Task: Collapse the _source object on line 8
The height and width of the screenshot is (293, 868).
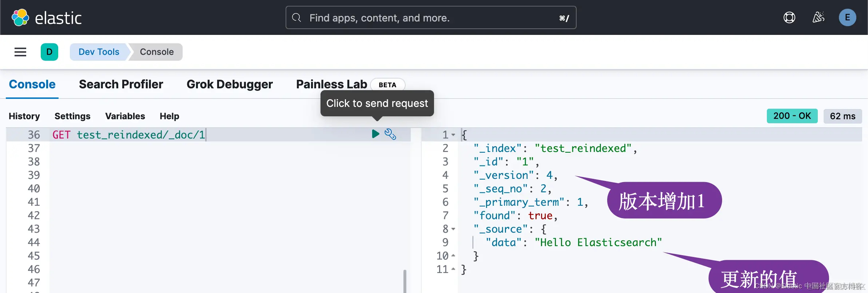Action: (x=453, y=229)
